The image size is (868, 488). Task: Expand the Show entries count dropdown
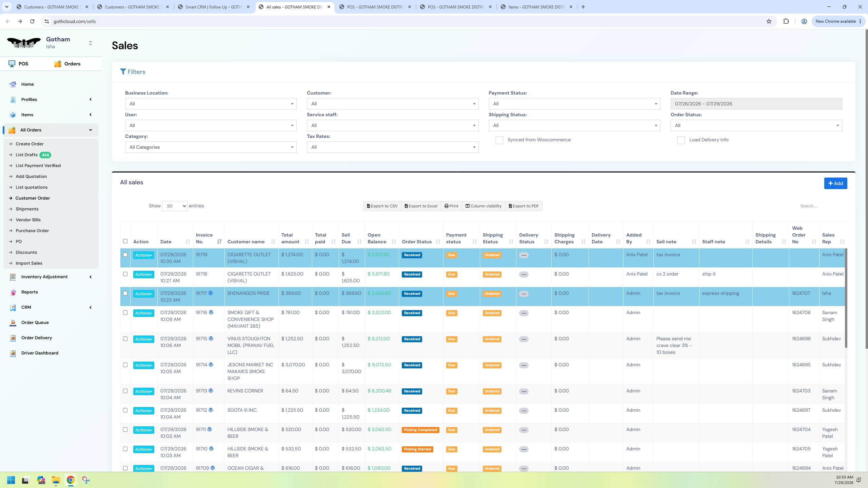tap(175, 206)
